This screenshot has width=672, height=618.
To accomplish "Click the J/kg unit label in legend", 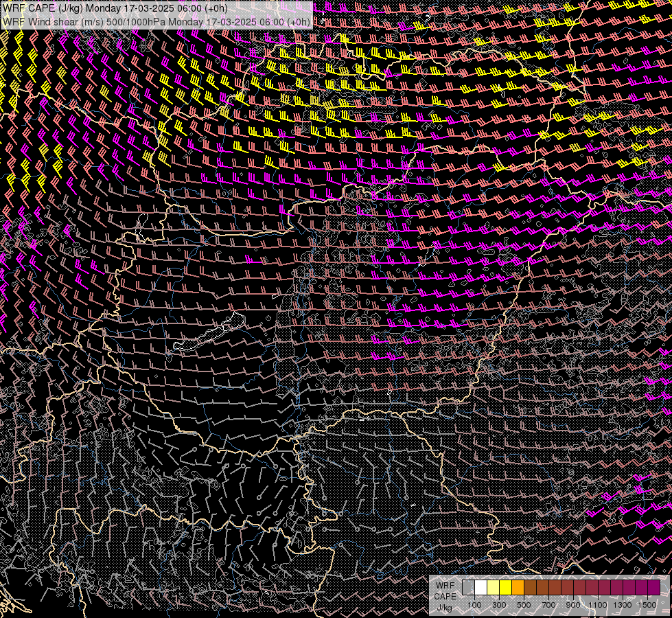I will (444, 608).
